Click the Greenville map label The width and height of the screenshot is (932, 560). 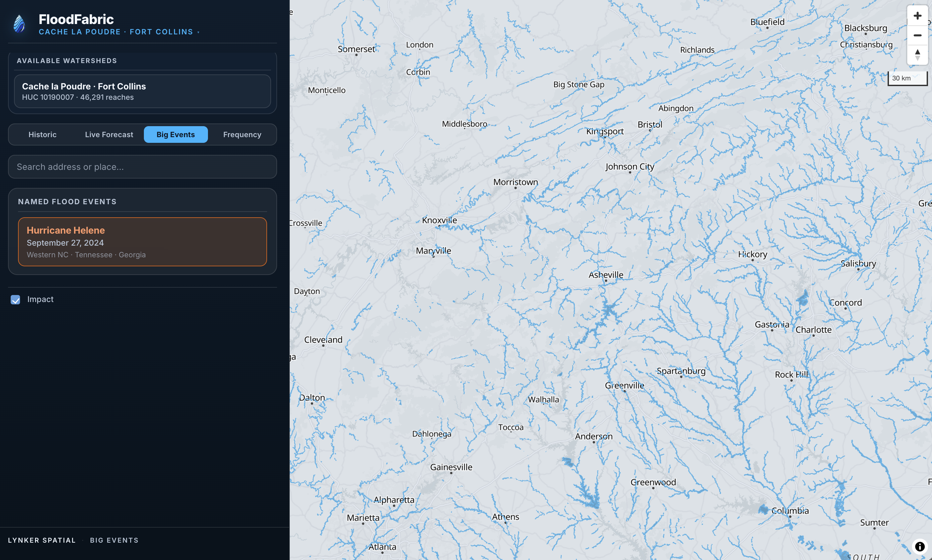click(625, 385)
